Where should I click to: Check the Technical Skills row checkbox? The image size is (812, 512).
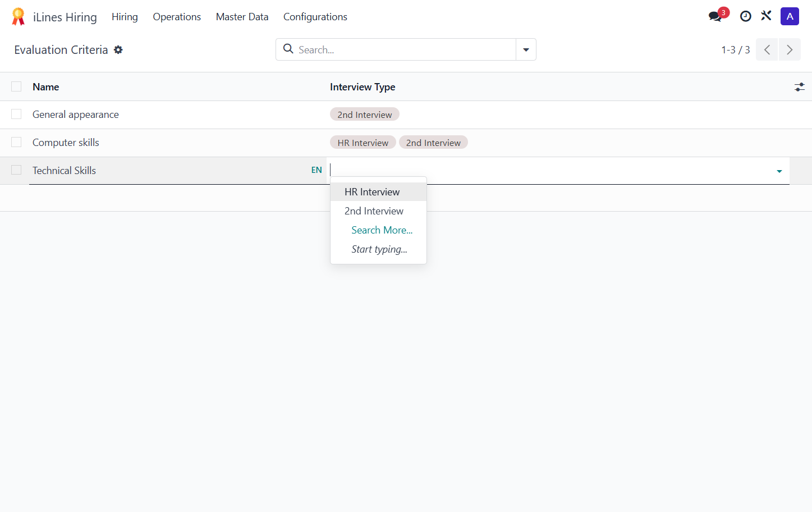point(16,170)
